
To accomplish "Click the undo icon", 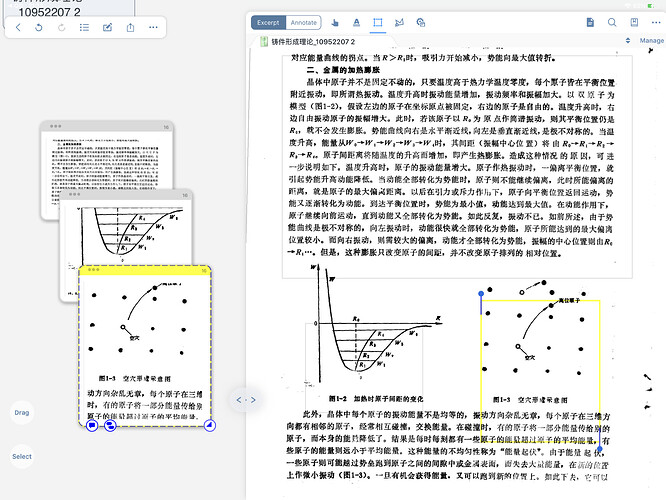I will (39, 28).
